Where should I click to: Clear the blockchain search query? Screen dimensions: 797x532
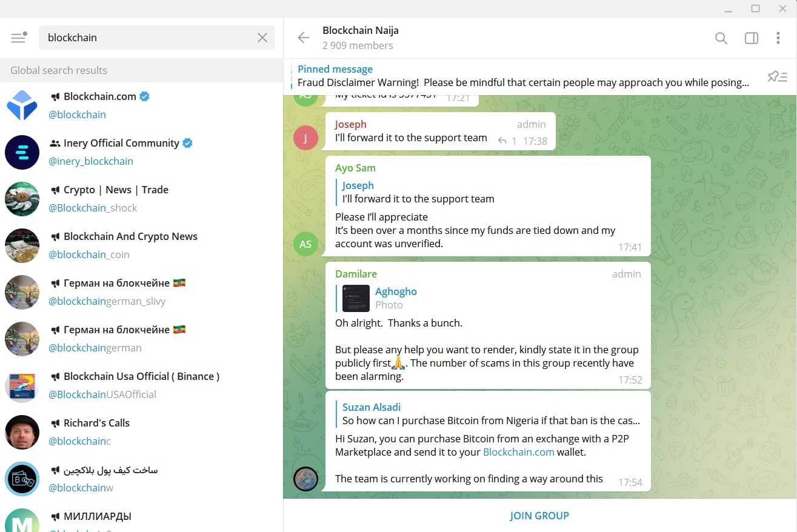(262, 37)
